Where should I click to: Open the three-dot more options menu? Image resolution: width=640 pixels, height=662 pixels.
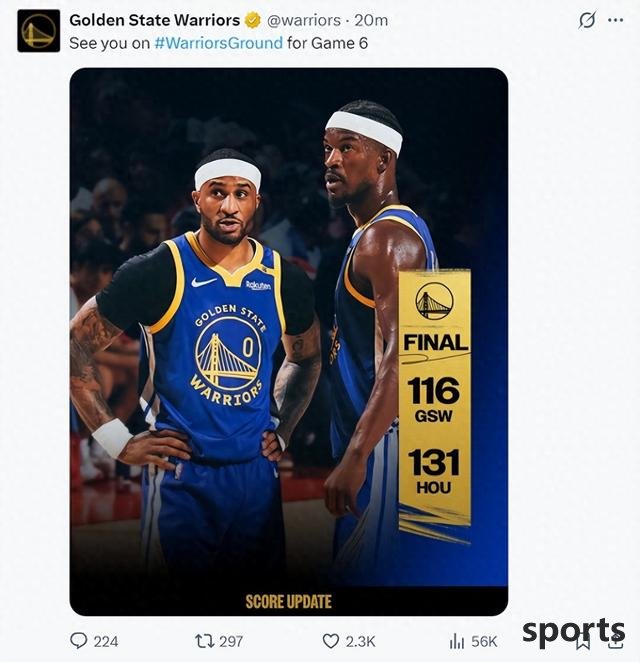[x=616, y=20]
